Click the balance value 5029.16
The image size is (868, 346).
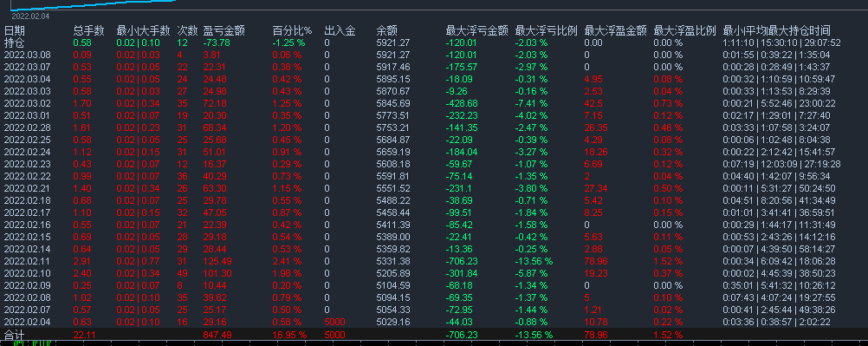393,322
